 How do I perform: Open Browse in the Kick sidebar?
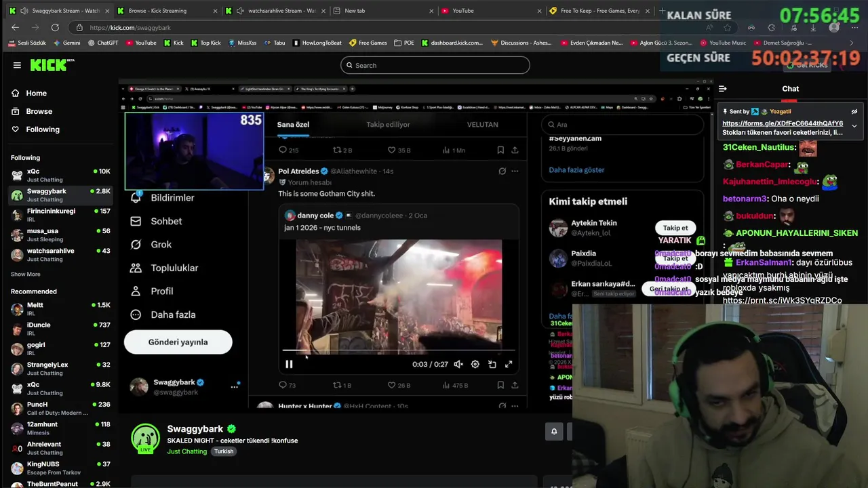click(x=39, y=111)
